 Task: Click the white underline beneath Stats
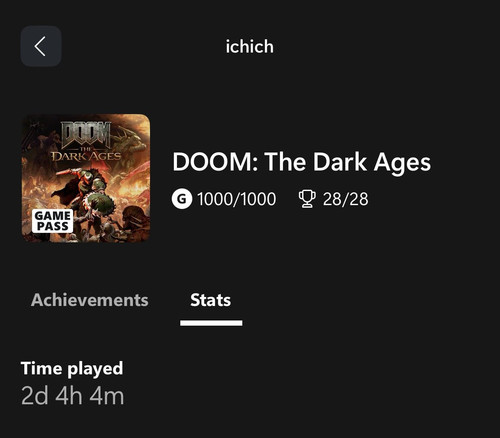click(211, 323)
